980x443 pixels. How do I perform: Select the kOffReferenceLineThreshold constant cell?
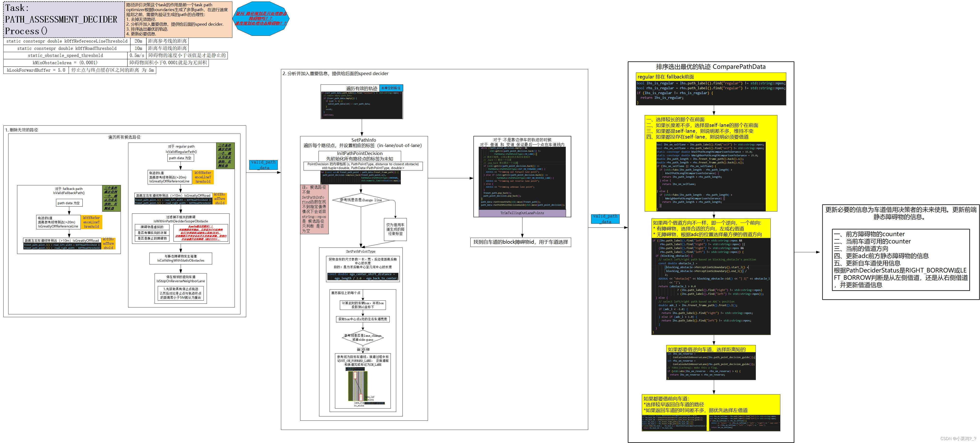(67, 41)
